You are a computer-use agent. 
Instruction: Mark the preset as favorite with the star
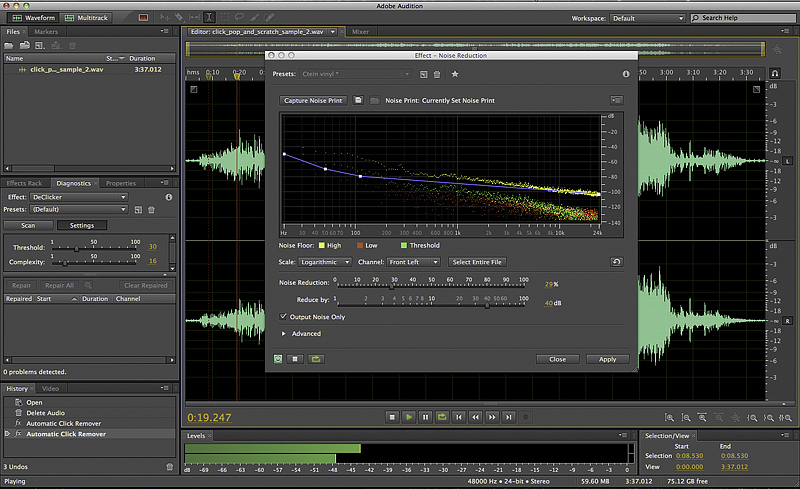point(455,74)
